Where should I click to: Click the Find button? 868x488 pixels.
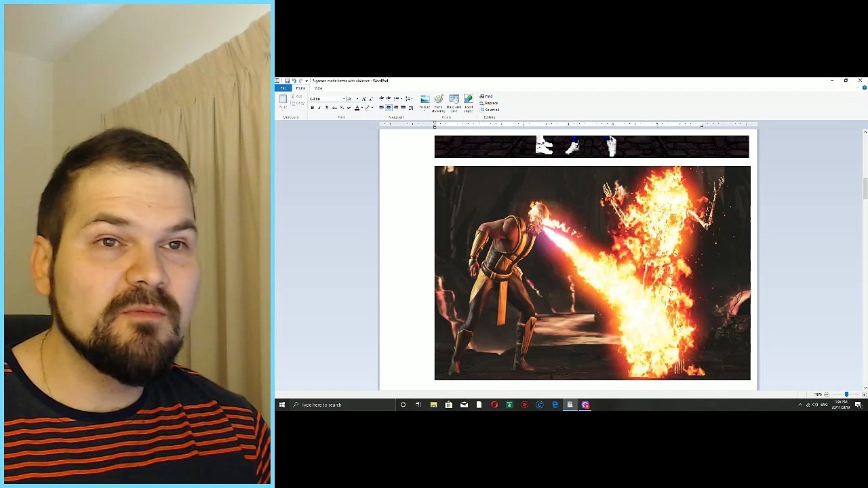pyautogui.click(x=486, y=96)
